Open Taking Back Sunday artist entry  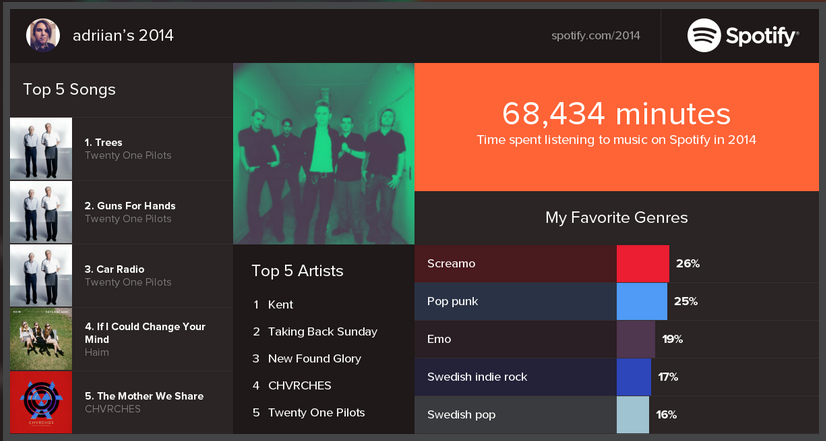pos(315,331)
